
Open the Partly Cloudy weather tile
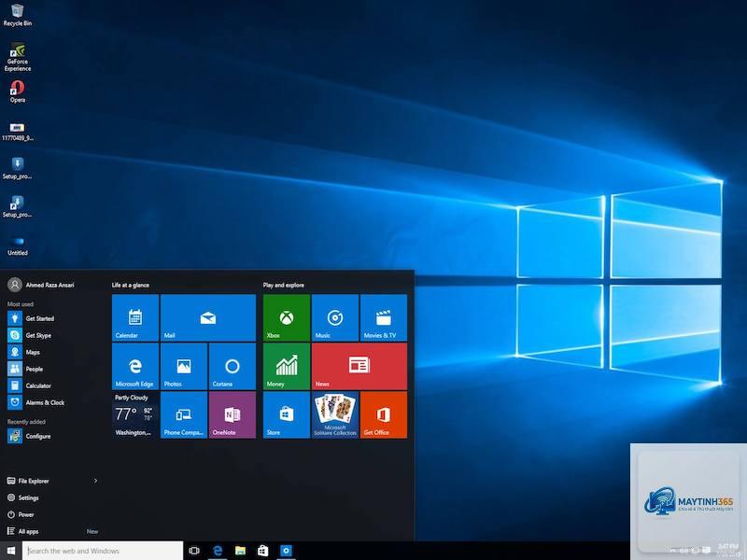click(135, 414)
